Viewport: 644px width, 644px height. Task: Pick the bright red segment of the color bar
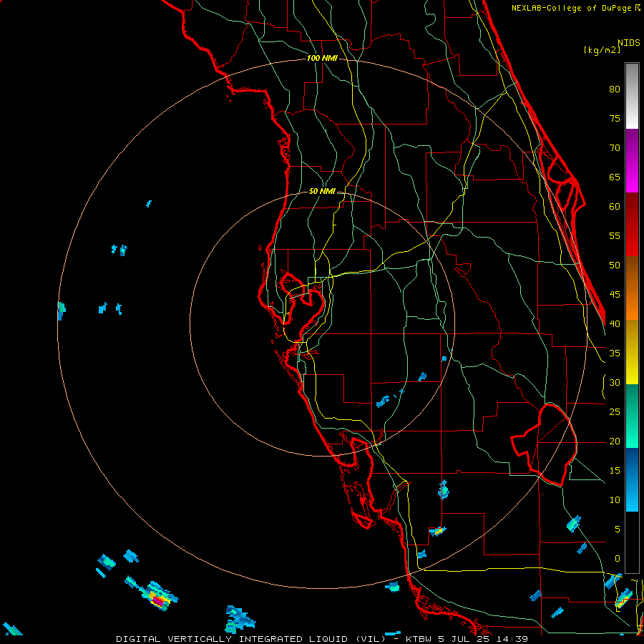point(632,240)
